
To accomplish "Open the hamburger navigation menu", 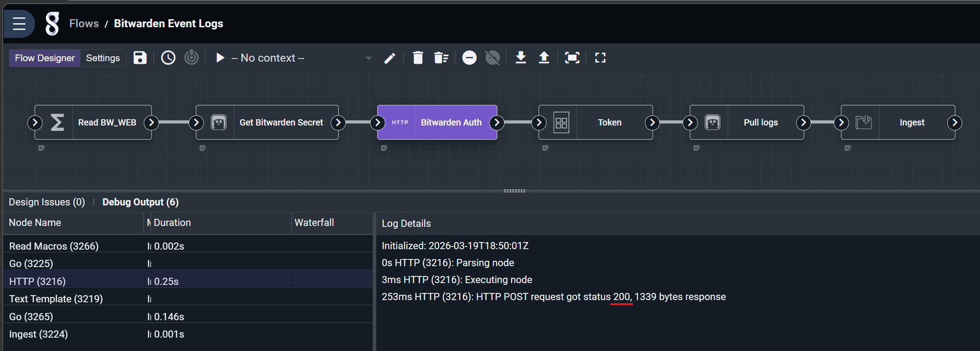I will [19, 23].
